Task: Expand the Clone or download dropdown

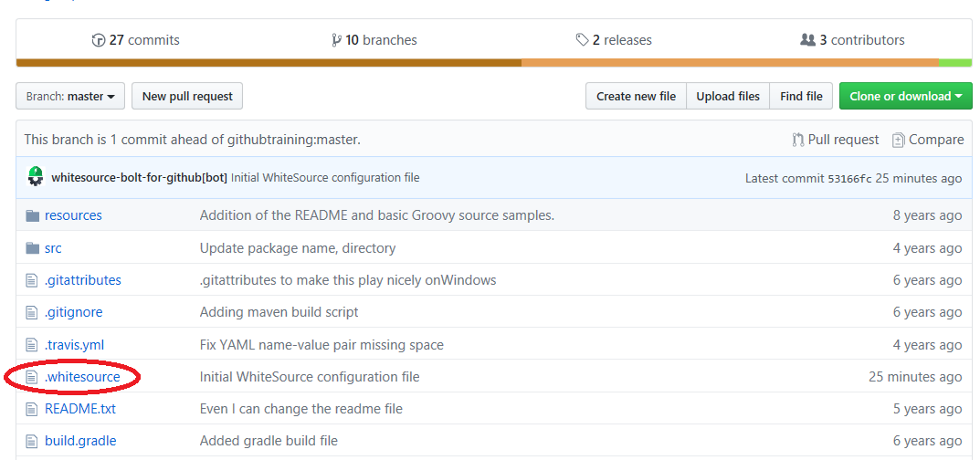Action: pos(905,96)
